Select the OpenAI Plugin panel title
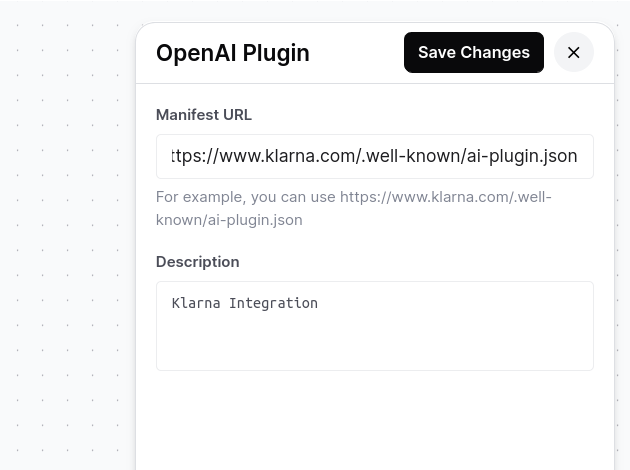The height and width of the screenshot is (470, 630). pyautogui.click(x=233, y=53)
